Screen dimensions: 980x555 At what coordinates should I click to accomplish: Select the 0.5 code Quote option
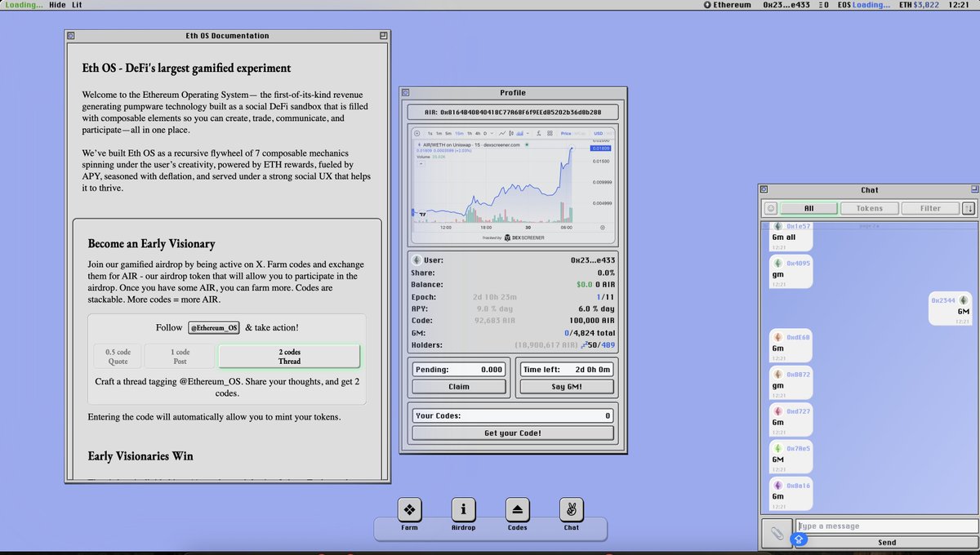tap(118, 356)
